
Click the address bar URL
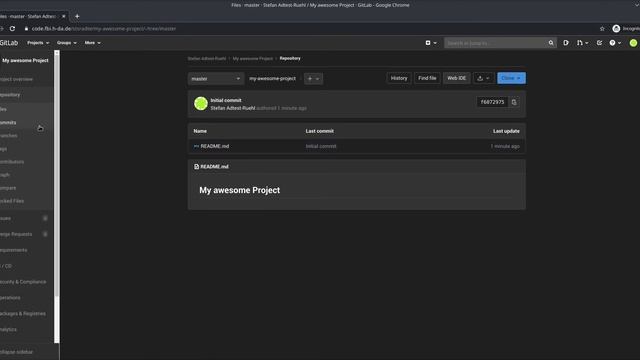pyautogui.click(x=104, y=29)
